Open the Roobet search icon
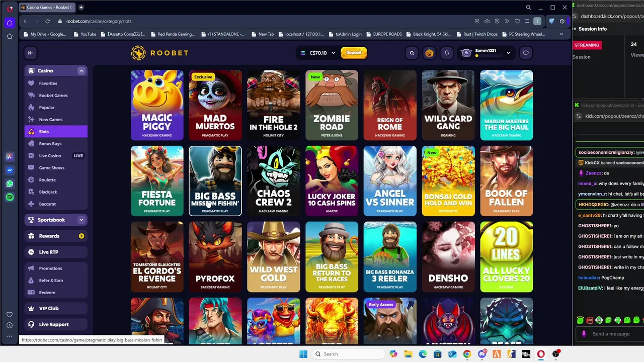Image resolution: width=644 pixels, height=362 pixels. tap(412, 53)
